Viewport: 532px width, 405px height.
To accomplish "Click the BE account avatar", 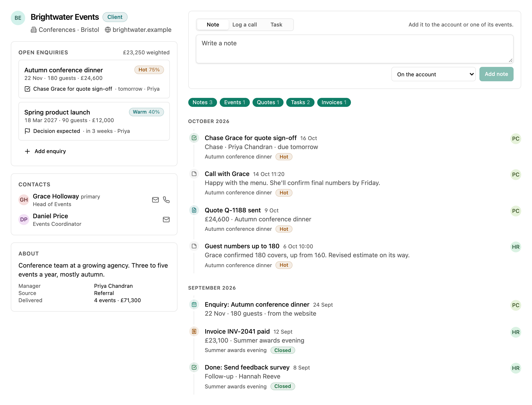I will click(18, 18).
